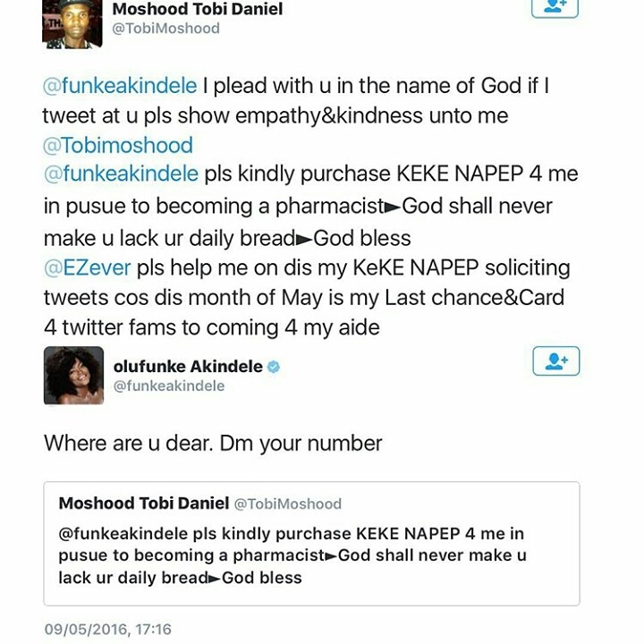The width and height of the screenshot is (644, 644).
Task: Click the @funkeakindele mention before "pls kindly purchase" in main tweet
Action: 120,174
